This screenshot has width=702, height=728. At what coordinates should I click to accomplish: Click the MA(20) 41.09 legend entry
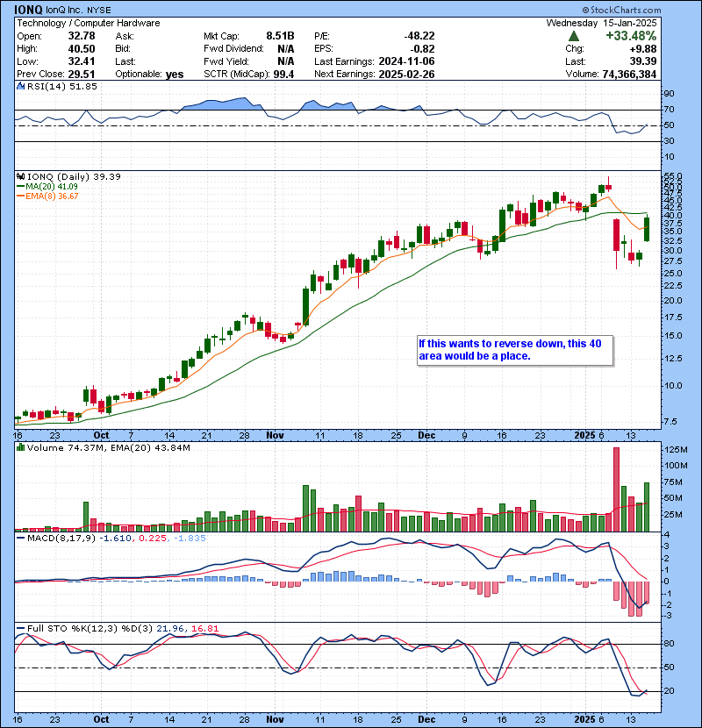pyautogui.click(x=47, y=186)
